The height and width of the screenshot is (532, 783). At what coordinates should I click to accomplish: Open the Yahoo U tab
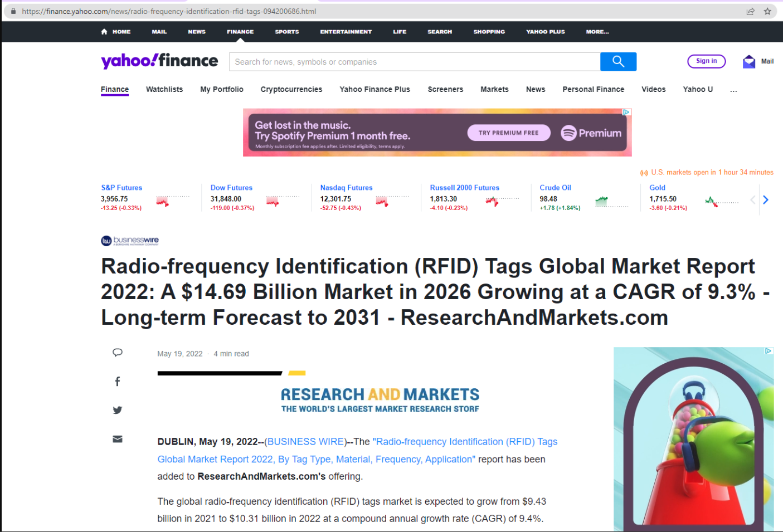[698, 89]
